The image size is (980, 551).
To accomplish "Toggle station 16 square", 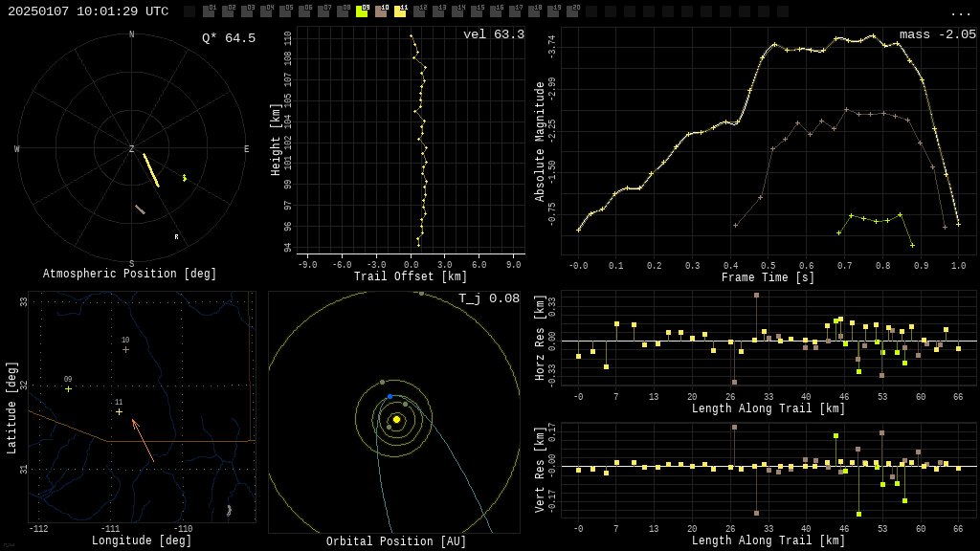I will (496, 11).
